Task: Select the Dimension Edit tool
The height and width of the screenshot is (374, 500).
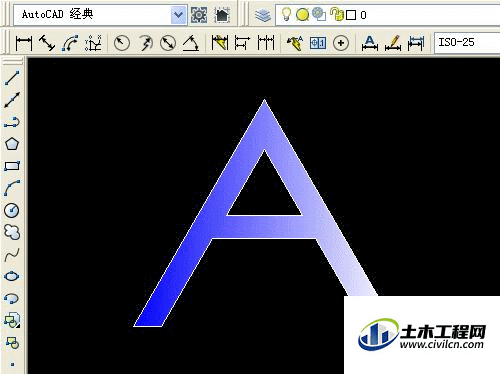Action: [370, 43]
